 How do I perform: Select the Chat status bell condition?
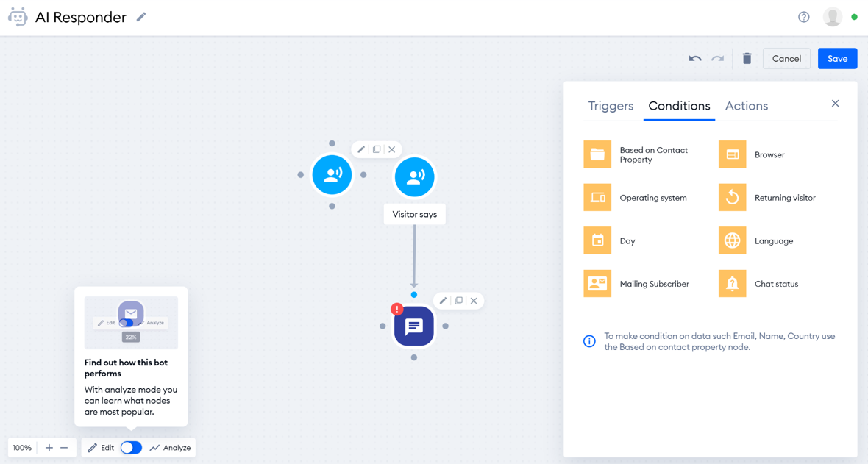coord(732,284)
